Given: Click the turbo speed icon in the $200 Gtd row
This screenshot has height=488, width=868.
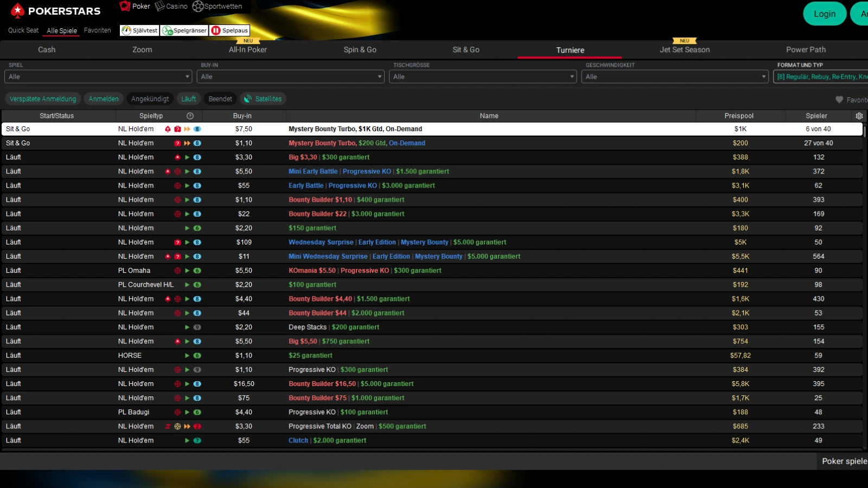Looking at the screenshot, I should click(x=187, y=143).
